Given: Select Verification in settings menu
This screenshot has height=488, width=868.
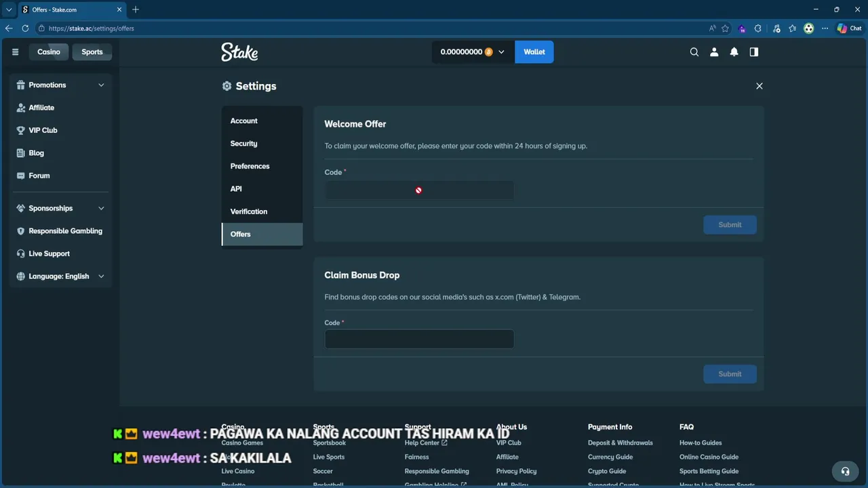Looking at the screenshot, I should tap(262, 211).
